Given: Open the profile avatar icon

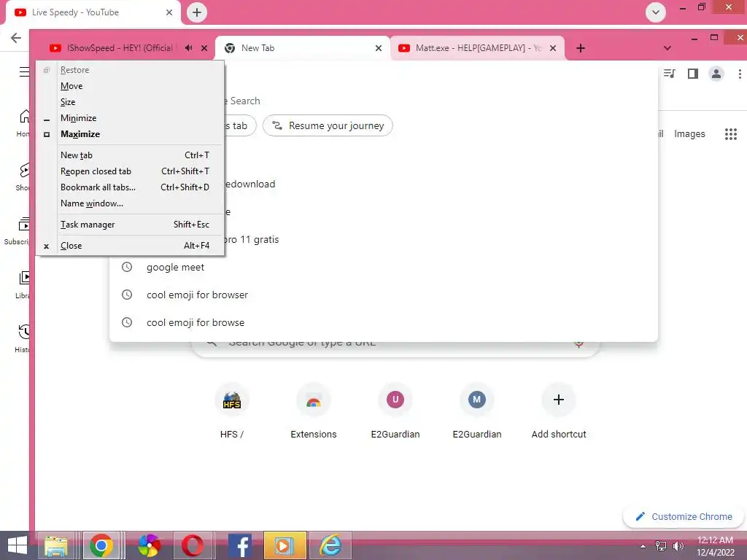Looking at the screenshot, I should click(x=716, y=74).
